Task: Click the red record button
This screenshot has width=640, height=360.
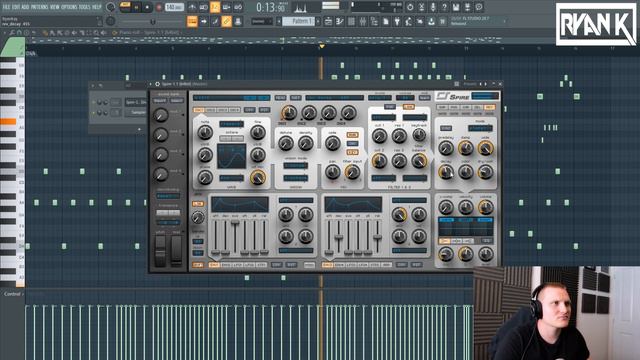Action: (x=159, y=7)
